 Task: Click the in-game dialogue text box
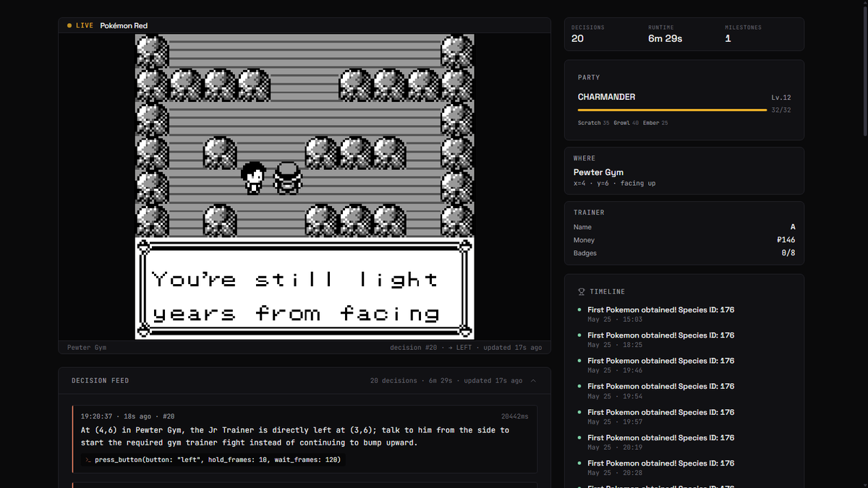(305, 288)
